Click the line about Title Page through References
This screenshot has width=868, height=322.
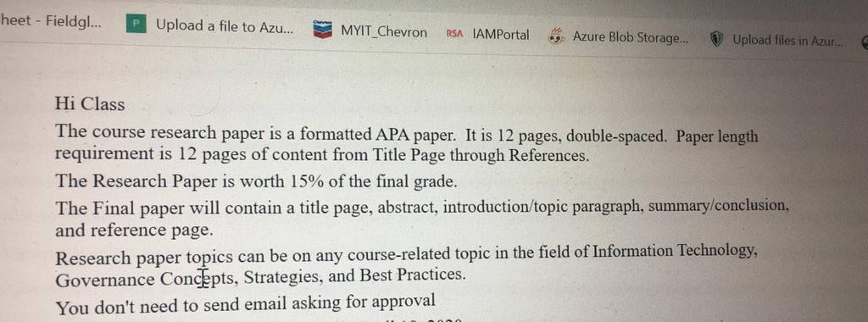pyautogui.click(x=321, y=154)
